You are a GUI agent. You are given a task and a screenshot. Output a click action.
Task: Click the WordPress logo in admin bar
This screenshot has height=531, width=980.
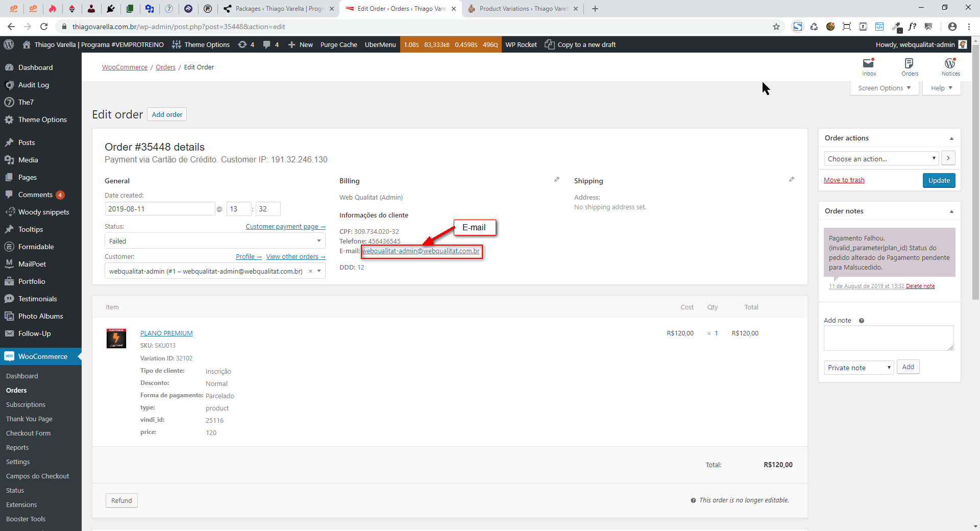(9, 44)
